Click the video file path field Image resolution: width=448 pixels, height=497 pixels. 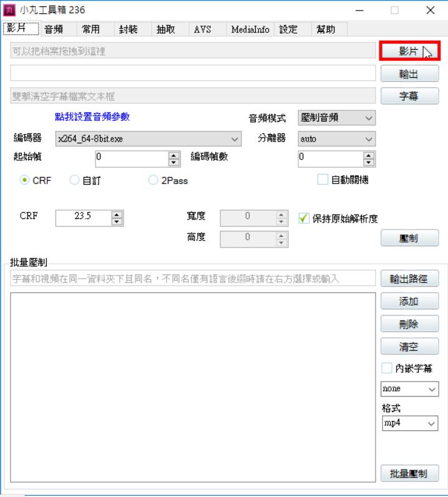pyautogui.click(x=193, y=51)
